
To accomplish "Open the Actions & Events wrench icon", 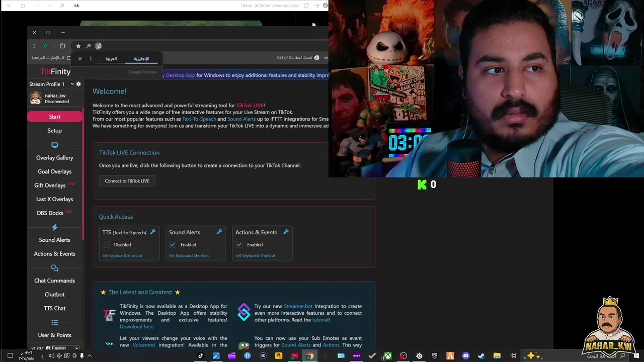I will click(x=286, y=232).
